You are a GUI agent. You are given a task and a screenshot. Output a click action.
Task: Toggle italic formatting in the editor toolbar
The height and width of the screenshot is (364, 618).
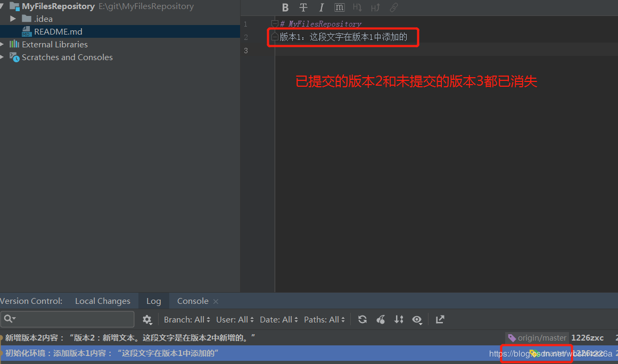point(322,7)
